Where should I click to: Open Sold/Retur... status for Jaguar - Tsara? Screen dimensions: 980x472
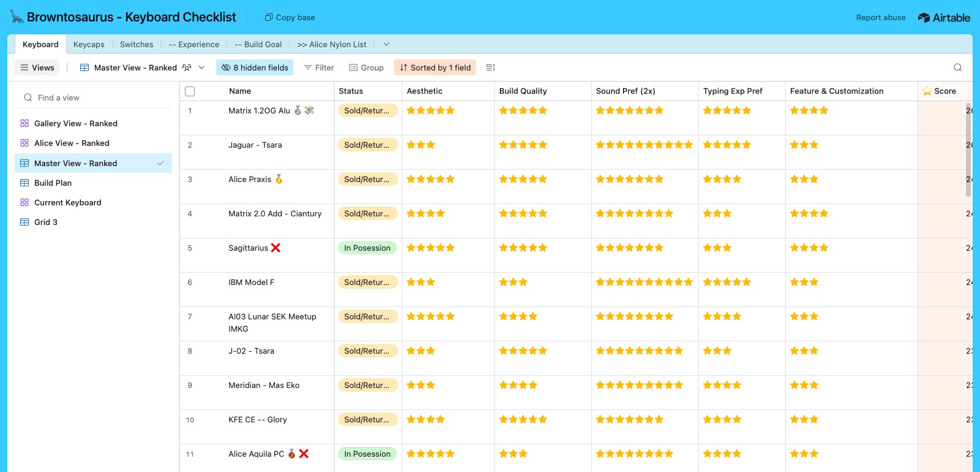[x=367, y=145]
